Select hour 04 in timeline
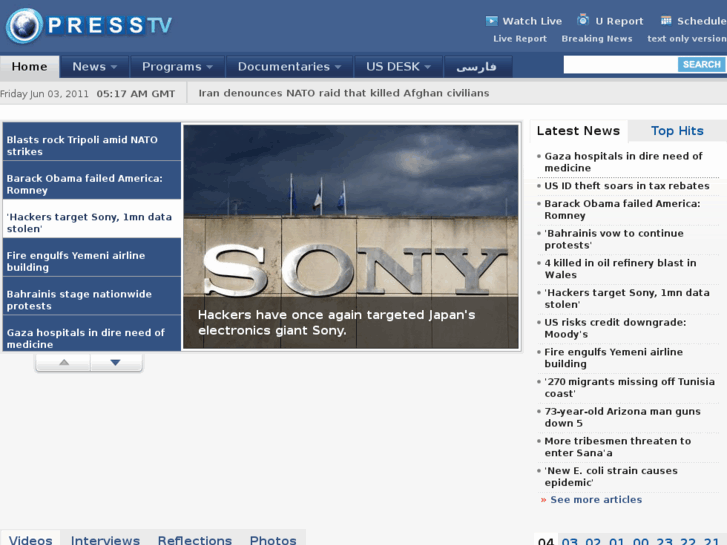The image size is (727, 545). tap(546, 541)
